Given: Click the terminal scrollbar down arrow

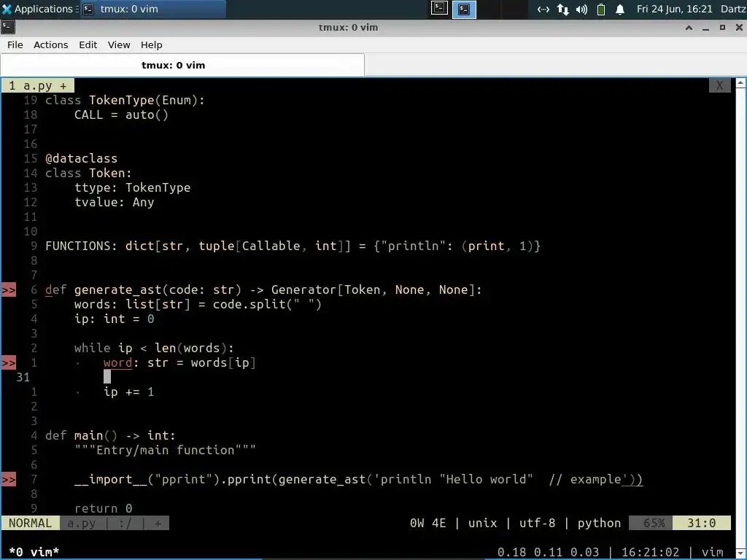Looking at the screenshot, I should (741, 553).
